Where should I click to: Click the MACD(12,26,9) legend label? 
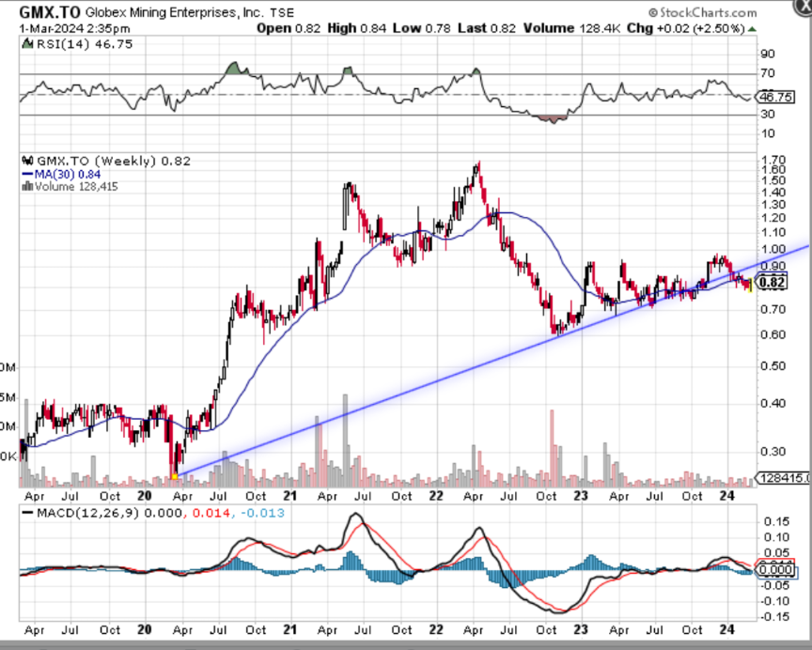pos(87,514)
